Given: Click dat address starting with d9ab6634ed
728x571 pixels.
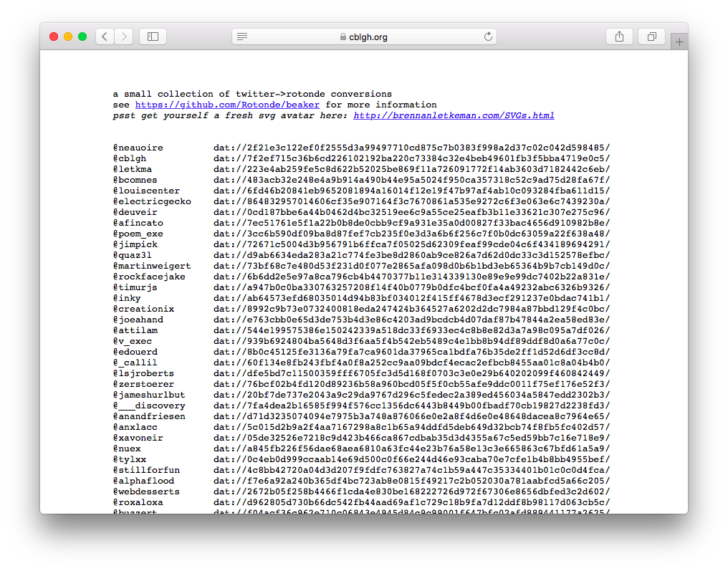Looking at the screenshot, I should (x=412, y=255).
